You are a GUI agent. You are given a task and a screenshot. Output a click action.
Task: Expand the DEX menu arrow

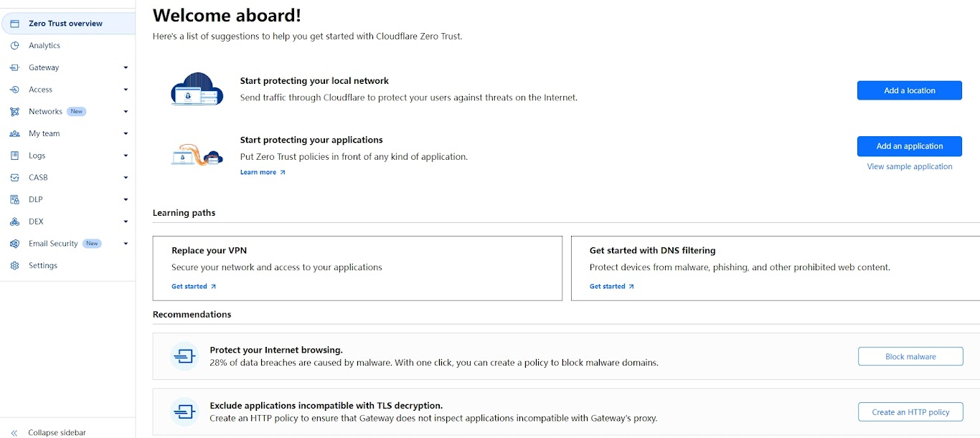(126, 222)
